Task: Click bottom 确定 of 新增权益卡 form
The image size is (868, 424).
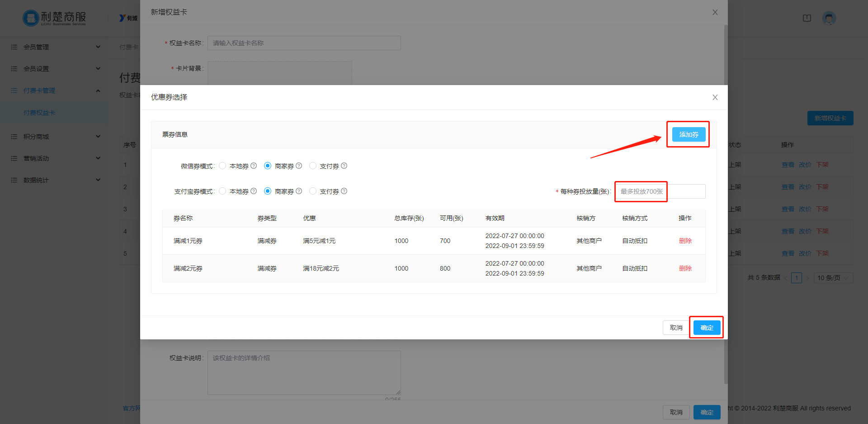Action: 707,412
